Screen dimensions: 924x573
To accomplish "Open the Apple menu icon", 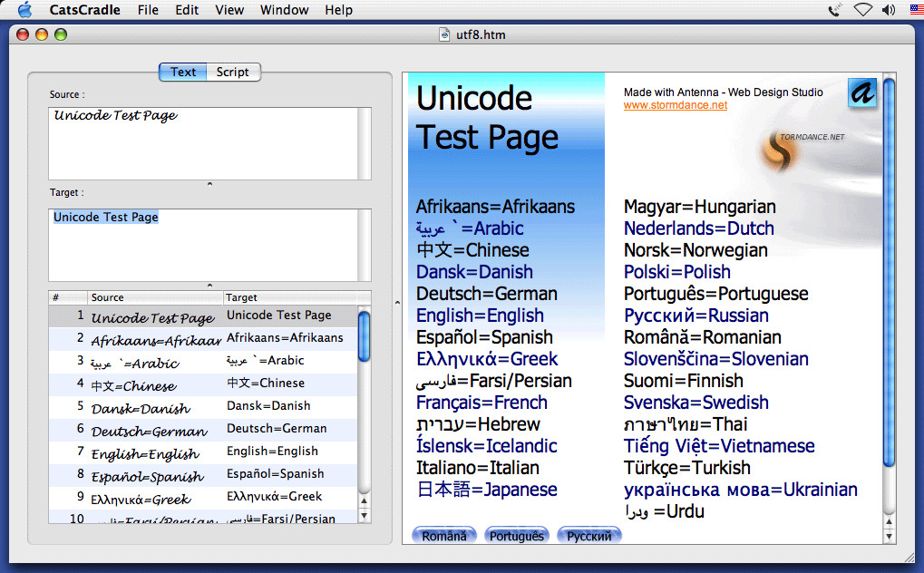I will pyautogui.click(x=24, y=9).
